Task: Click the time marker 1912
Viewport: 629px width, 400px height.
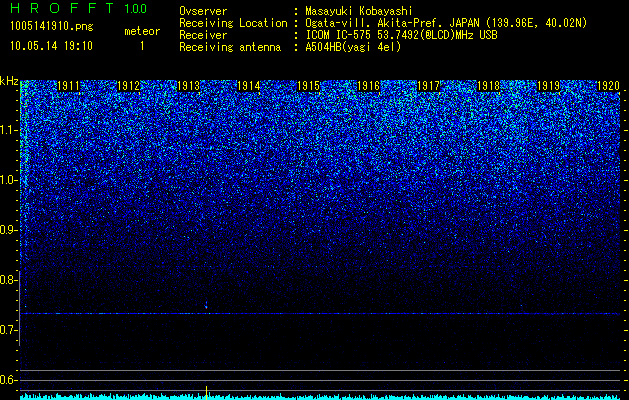Action: pos(128,86)
